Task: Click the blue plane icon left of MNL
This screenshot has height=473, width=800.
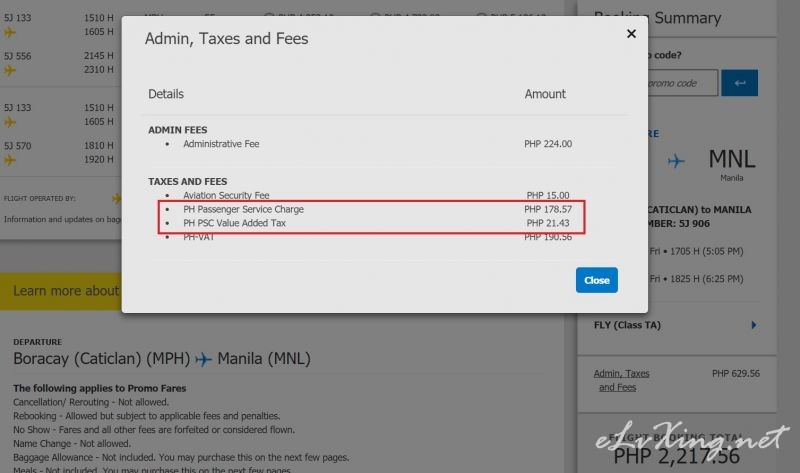Action: click(x=677, y=161)
